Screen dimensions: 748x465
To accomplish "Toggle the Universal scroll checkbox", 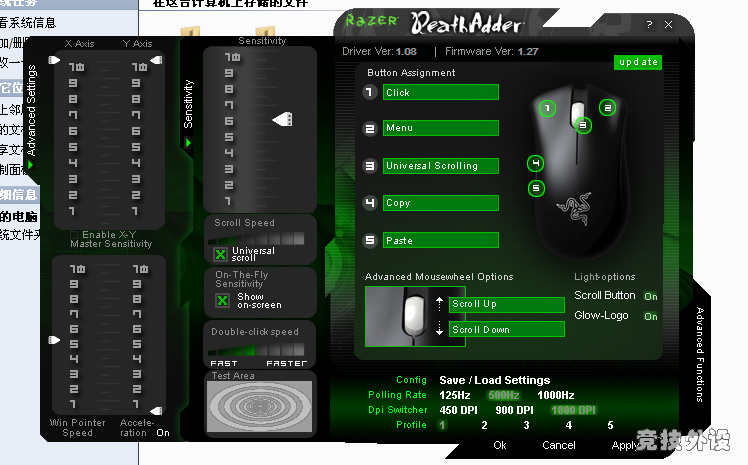I will [221, 254].
